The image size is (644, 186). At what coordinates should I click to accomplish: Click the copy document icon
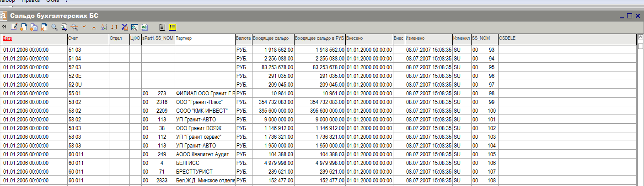34,27
